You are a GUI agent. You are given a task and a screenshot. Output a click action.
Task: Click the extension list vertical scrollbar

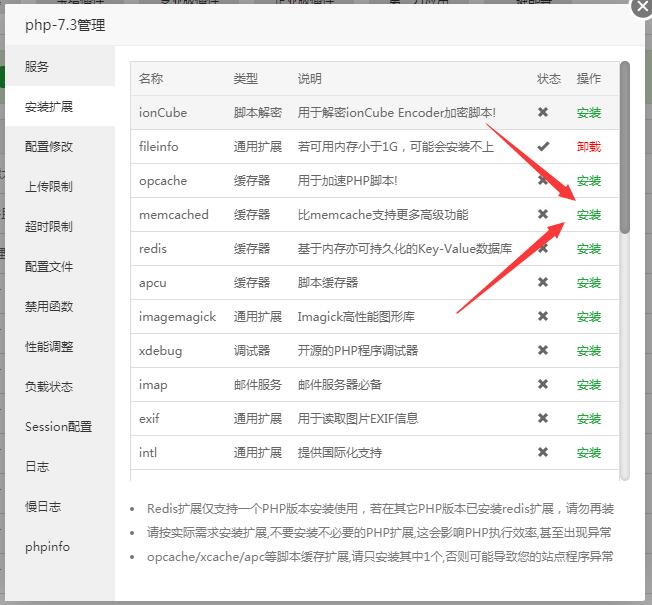[625, 150]
